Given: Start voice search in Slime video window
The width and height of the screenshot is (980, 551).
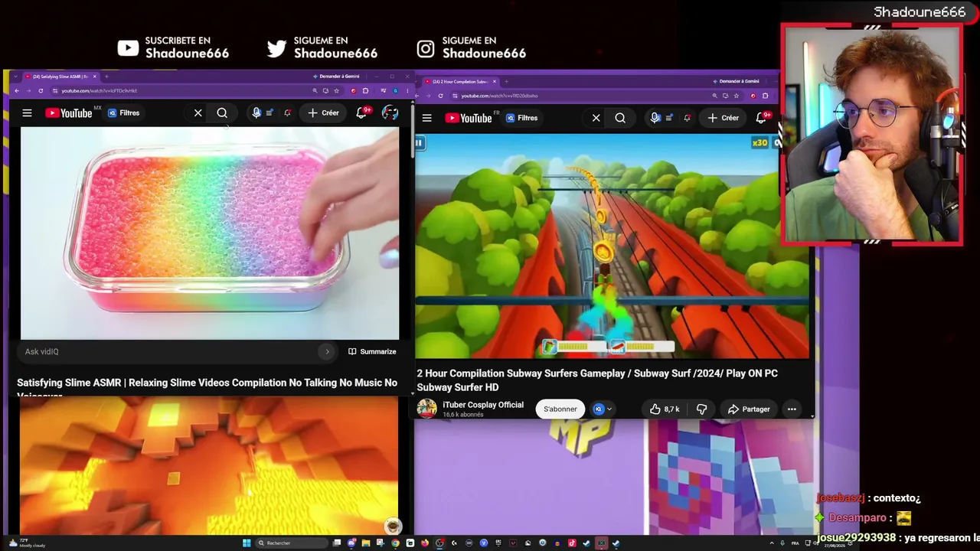Looking at the screenshot, I should tap(256, 112).
